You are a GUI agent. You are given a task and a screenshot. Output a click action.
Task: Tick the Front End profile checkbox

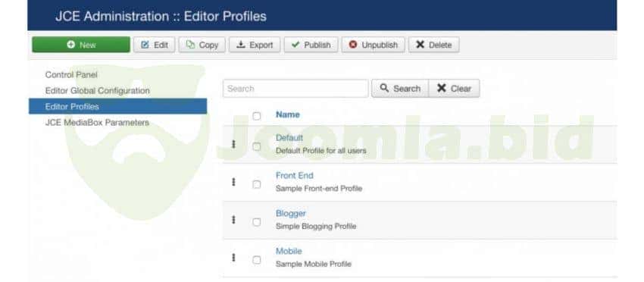pyautogui.click(x=257, y=184)
